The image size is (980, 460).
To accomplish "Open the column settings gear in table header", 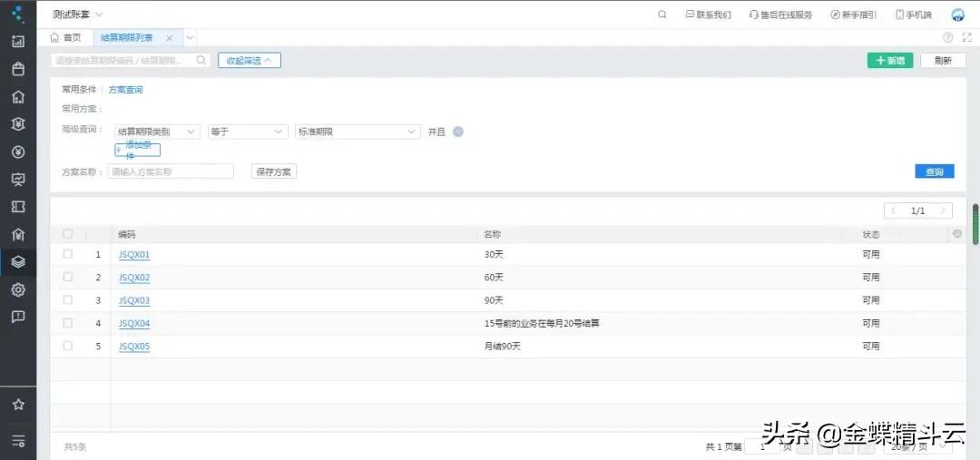I will point(957,234).
